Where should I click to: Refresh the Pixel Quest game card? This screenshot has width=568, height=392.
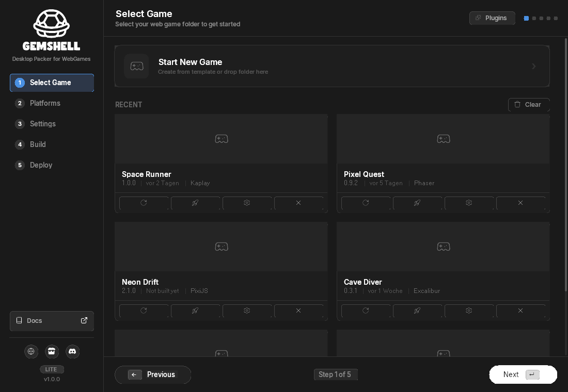[366, 203]
